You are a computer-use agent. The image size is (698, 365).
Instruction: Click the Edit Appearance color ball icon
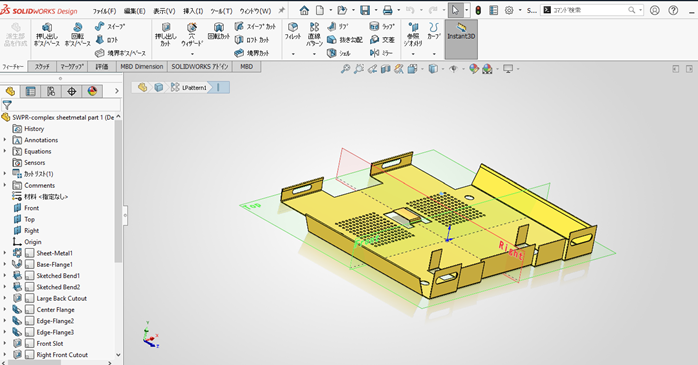pos(474,69)
